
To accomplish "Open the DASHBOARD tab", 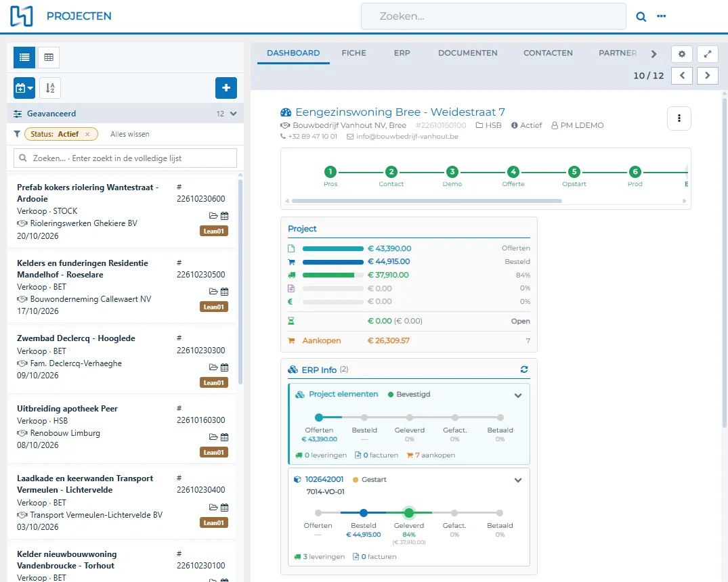I will (293, 53).
